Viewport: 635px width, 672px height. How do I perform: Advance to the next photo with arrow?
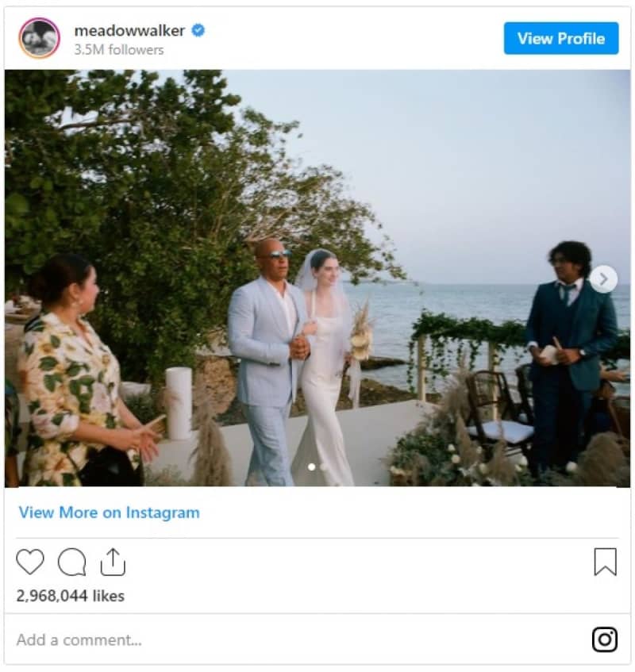pyautogui.click(x=603, y=278)
